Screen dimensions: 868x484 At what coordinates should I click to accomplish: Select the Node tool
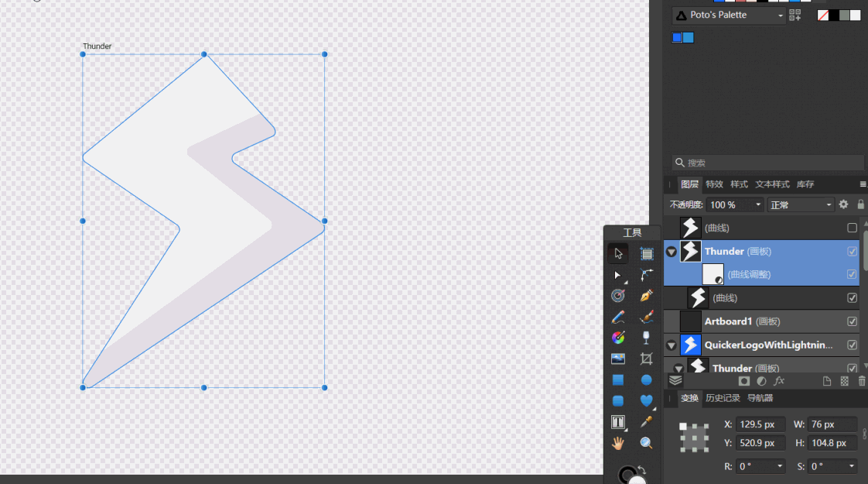coord(617,276)
